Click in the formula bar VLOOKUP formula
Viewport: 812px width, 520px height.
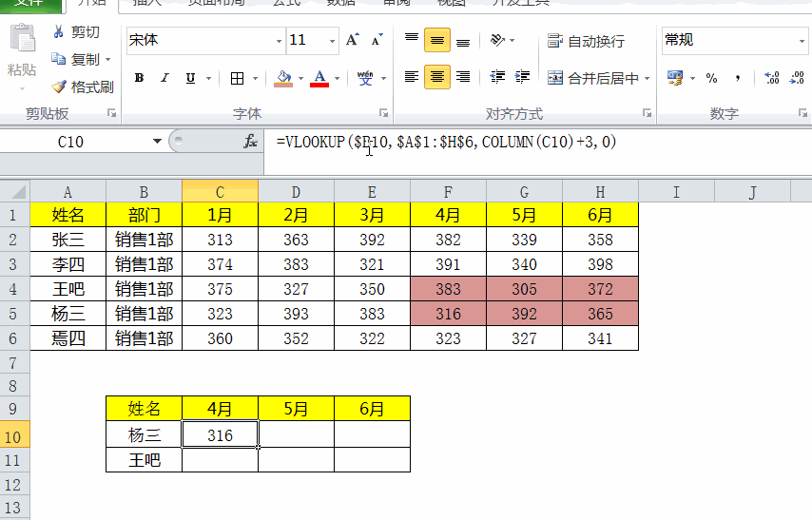(446, 142)
